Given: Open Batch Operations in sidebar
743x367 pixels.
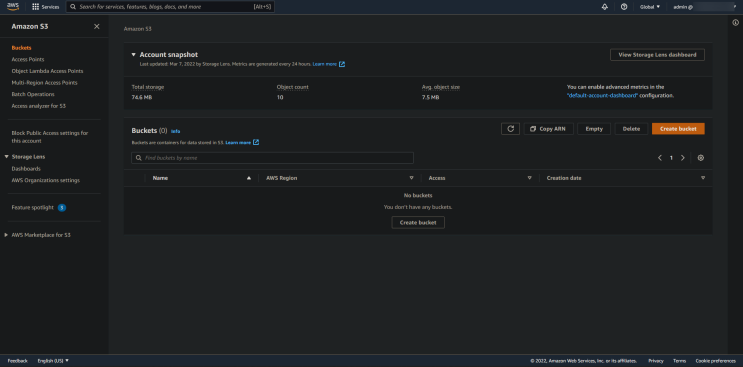Looking at the screenshot, I should coord(33,94).
